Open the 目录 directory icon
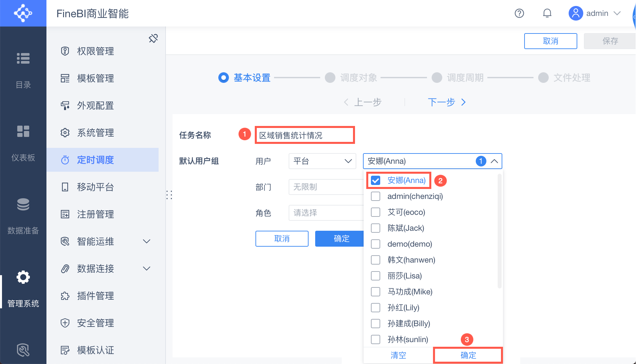The height and width of the screenshot is (364, 637). click(23, 59)
